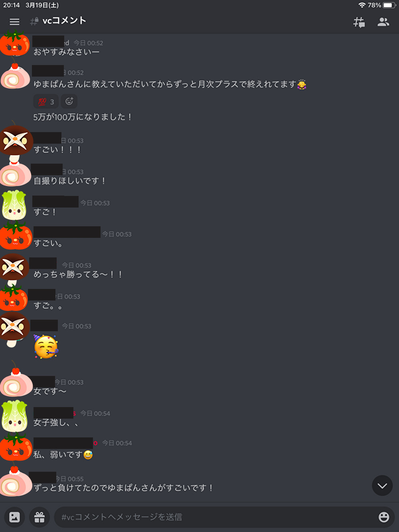
Task: Open the gift icon button
Action: [x=40, y=517]
